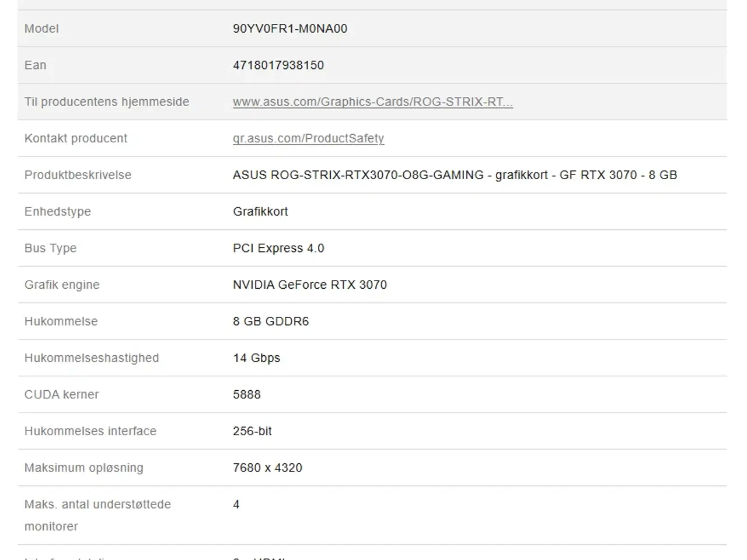This screenshot has width=747, height=560.
Task: Click the CUDA kerner count 5888
Action: 247,394
